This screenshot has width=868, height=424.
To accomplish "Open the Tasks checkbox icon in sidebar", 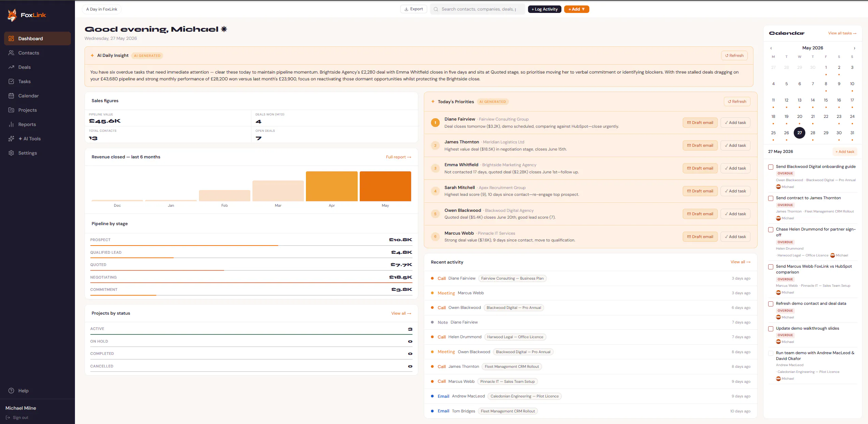I will coord(11,81).
